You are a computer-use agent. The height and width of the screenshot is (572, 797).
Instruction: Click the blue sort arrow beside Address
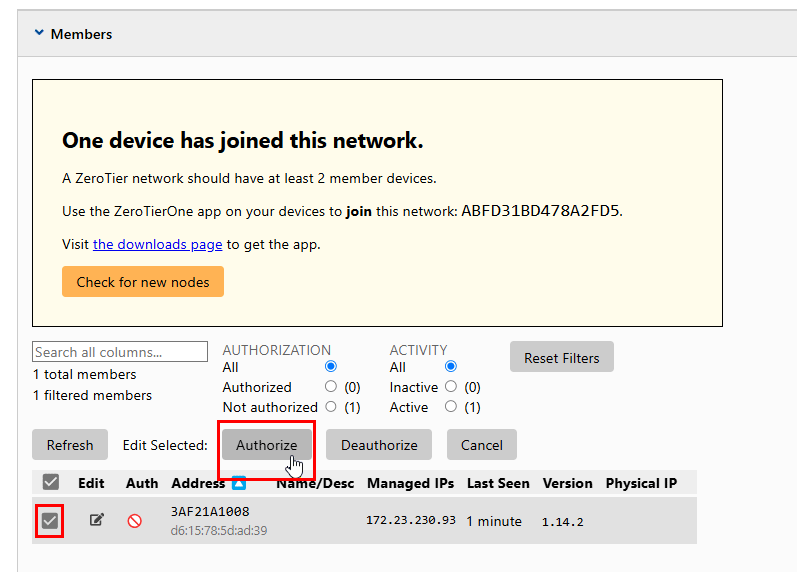click(x=238, y=484)
